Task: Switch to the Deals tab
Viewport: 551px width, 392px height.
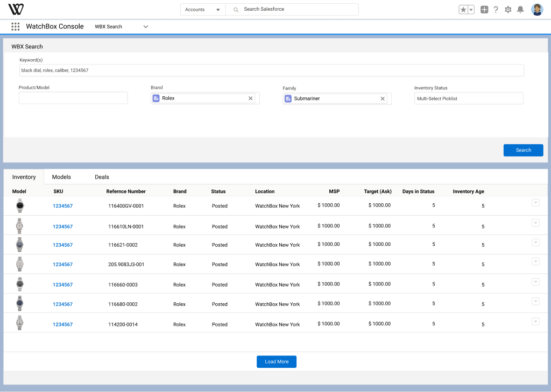Action: pyautogui.click(x=102, y=177)
